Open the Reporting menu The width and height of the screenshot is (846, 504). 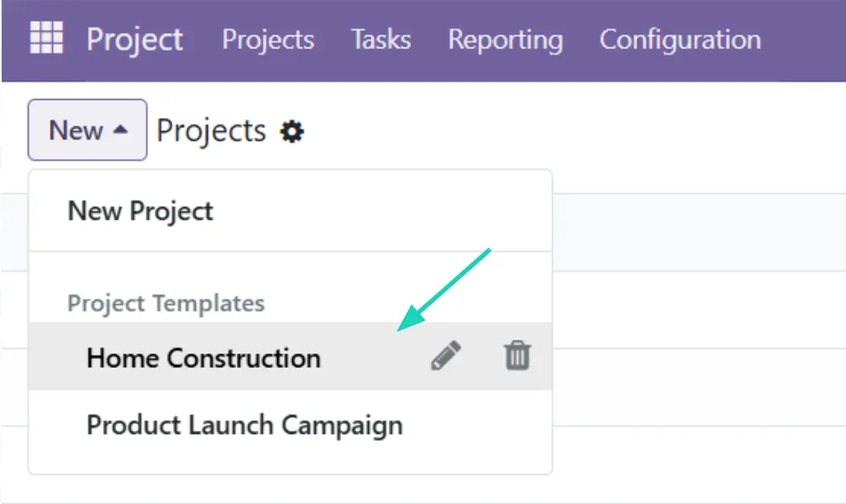coord(505,39)
